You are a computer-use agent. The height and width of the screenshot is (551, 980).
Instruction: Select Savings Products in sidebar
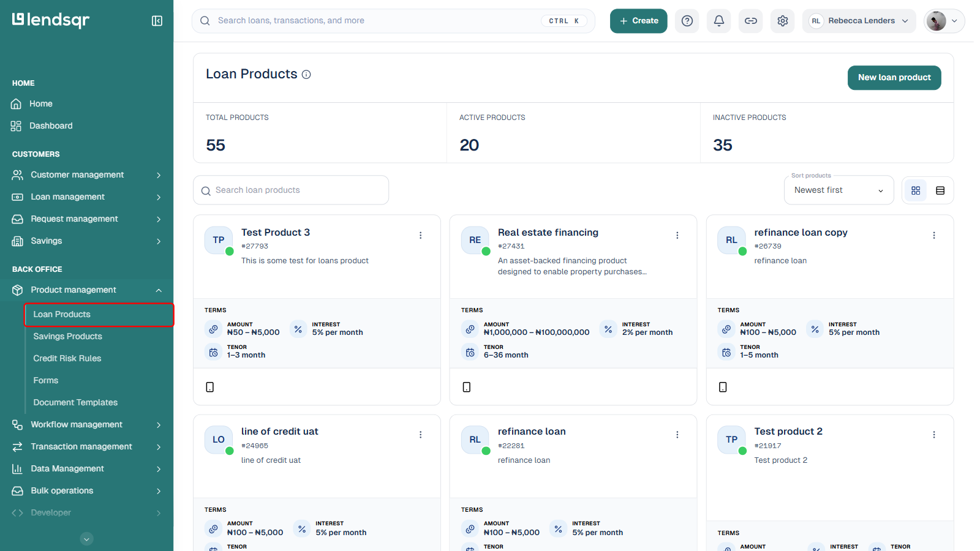click(67, 337)
